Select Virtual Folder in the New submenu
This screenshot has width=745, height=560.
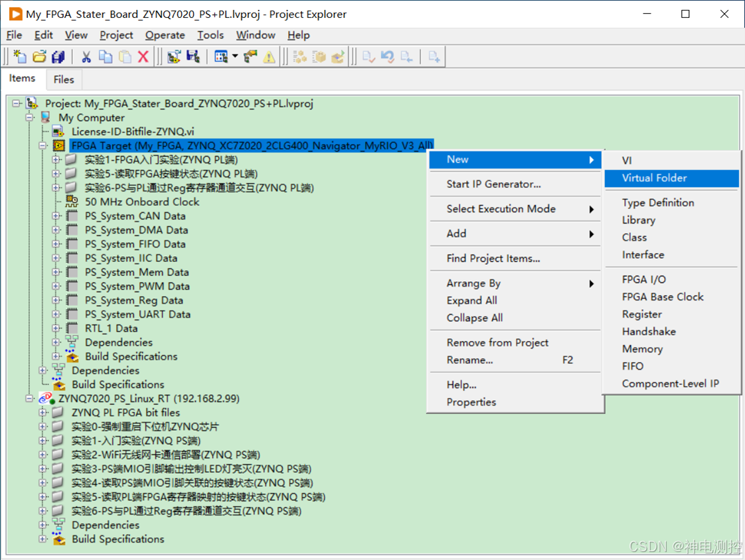(x=672, y=178)
